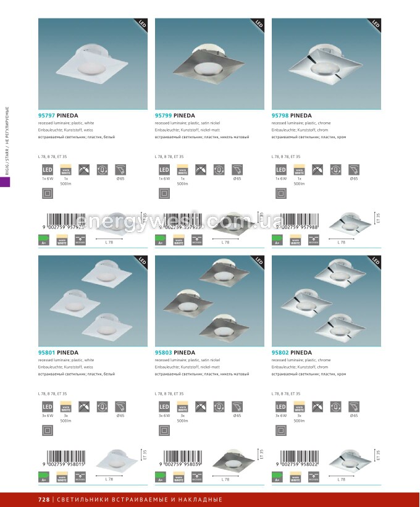
Task: Click the 95803 satin nickel set photo
Action: 209,301
